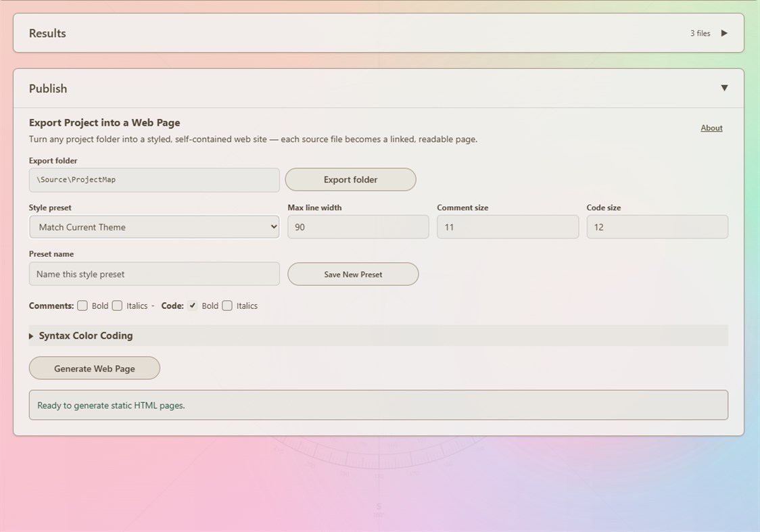Enable Bold for Comments

click(82, 306)
